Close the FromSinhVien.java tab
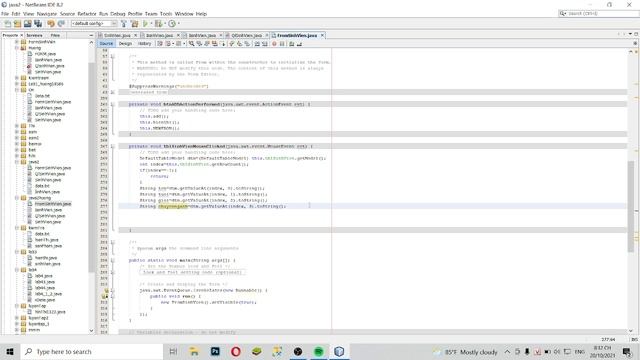Viewport: 640px width, 360px height. 322,36
